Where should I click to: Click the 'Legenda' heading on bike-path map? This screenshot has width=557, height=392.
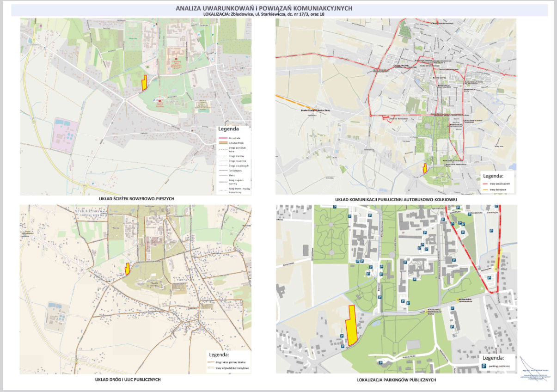[228, 129]
